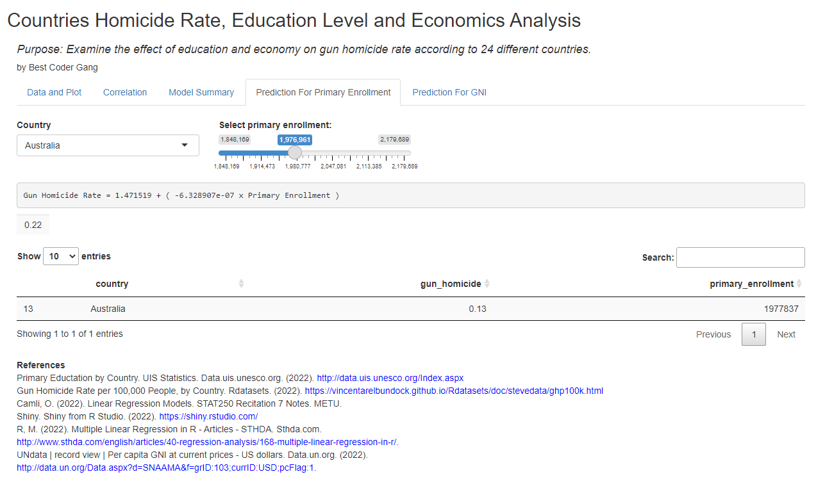Click inside the Search field

pos(740,257)
